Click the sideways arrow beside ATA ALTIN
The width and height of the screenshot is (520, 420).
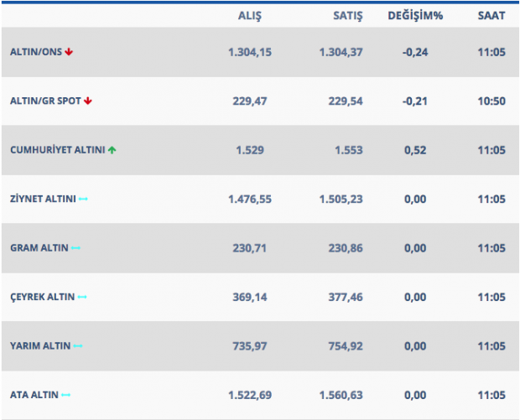point(66,395)
